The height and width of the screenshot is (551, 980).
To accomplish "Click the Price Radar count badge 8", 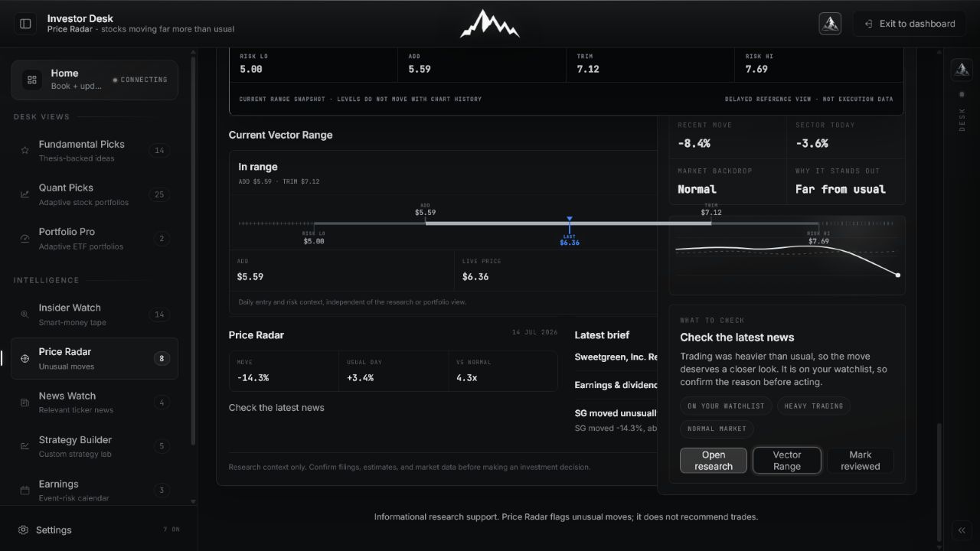I will pos(162,358).
